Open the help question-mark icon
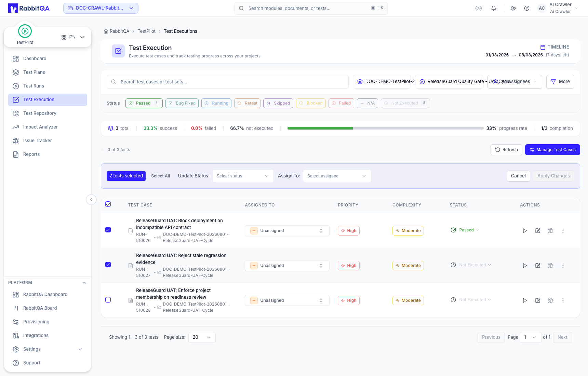The width and height of the screenshot is (588, 376). [527, 8]
